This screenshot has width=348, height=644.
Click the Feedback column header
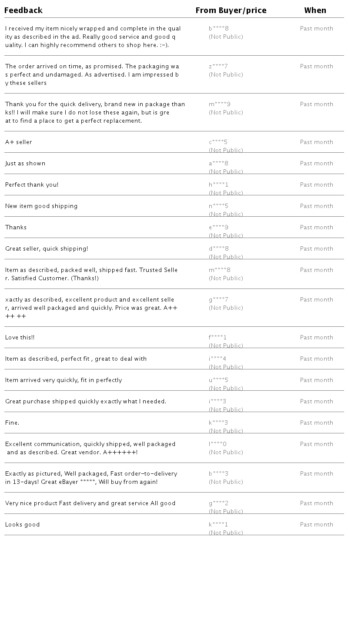click(24, 10)
